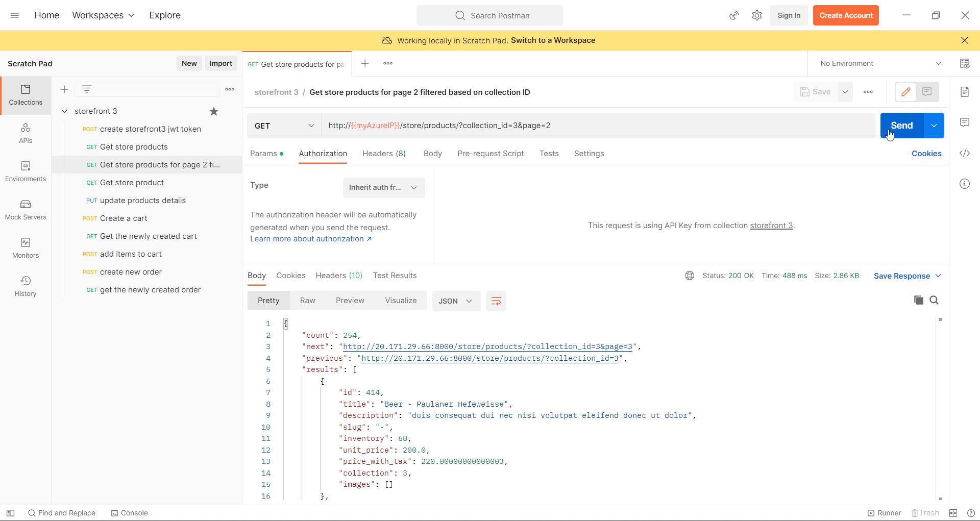Viewport: 980px width, 521px height.
Task: Search within the response body
Action: tap(934, 300)
